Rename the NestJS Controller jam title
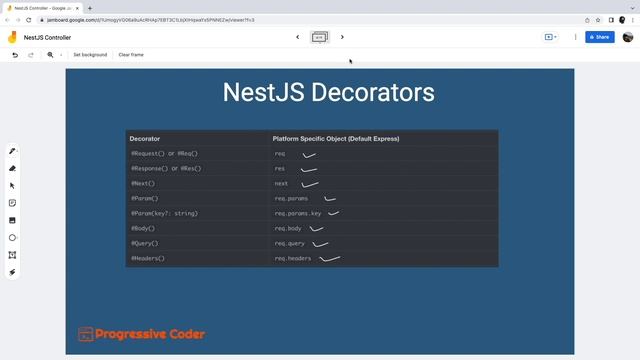Image resolution: width=640 pixels, height=360 pixels. point(47,38)
